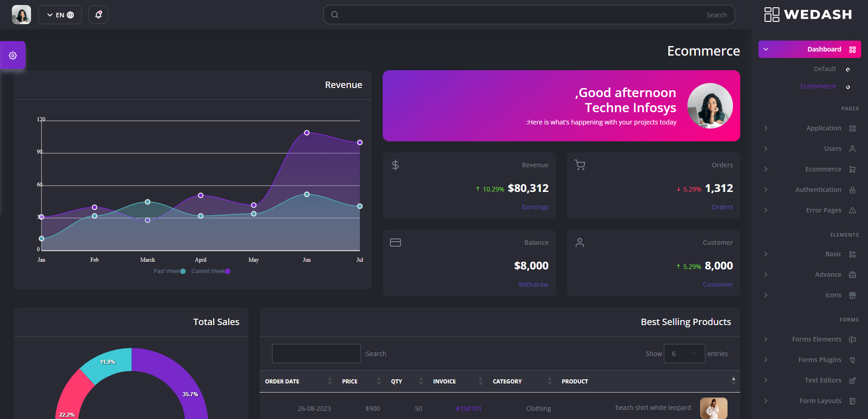This screenshot has width=868, height=419.
Task: Open the Show entries count dropdown
Action: tap(684, 354)
